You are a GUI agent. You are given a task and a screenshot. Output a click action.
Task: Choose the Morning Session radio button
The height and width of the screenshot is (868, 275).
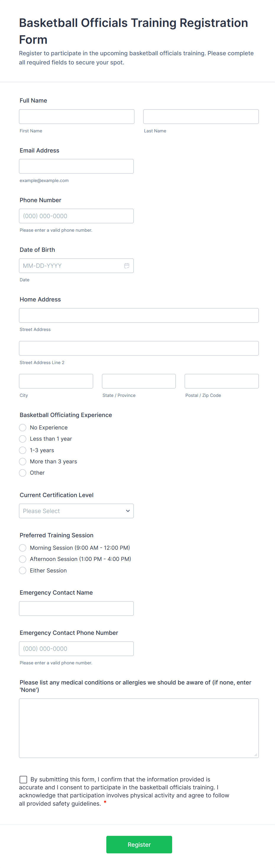click(22, 548)
